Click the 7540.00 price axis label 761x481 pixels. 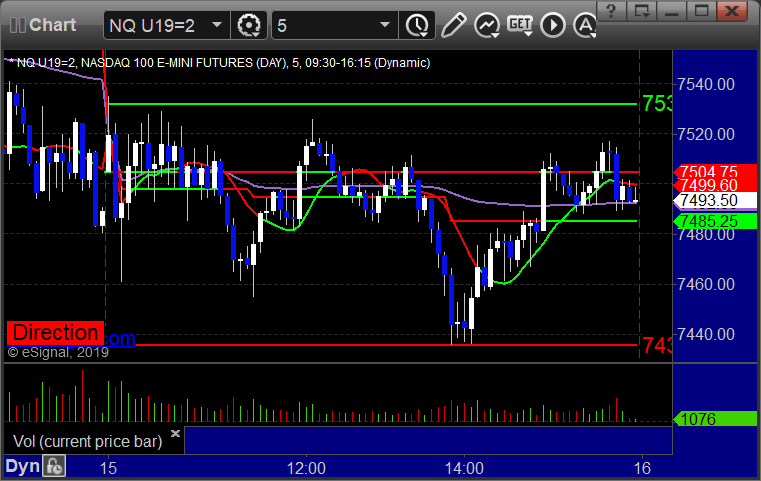706,84
